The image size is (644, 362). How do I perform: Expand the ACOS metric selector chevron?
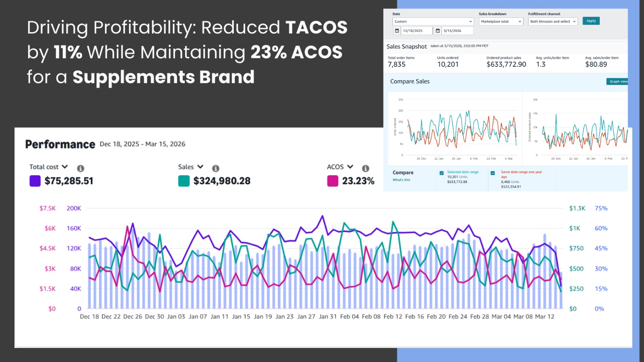pos(350,167)
